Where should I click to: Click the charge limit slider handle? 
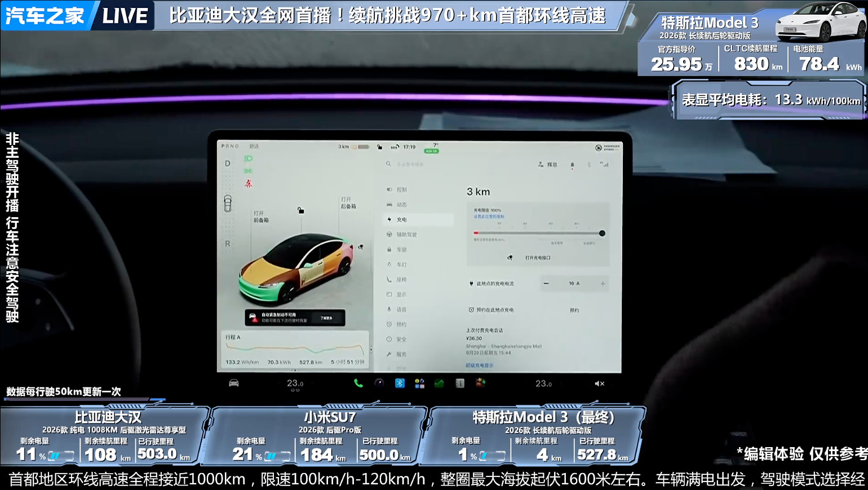pos(602,233)
